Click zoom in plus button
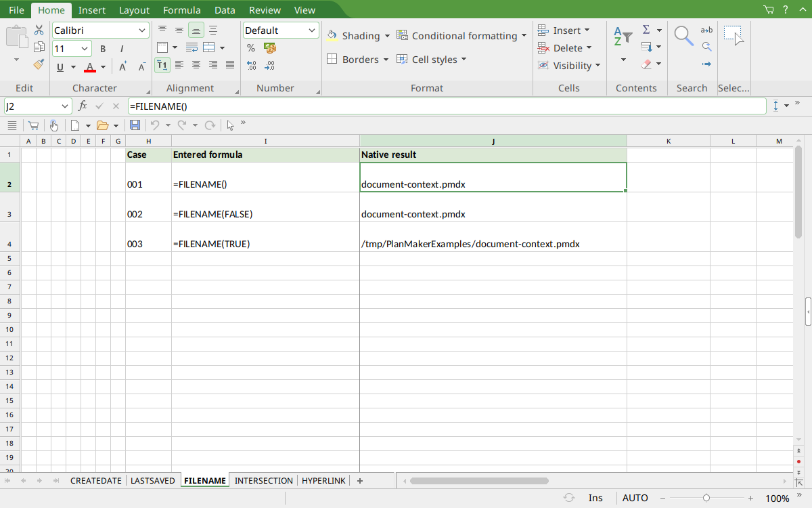Viewport: 812px width, 508px height. [751, 498]
